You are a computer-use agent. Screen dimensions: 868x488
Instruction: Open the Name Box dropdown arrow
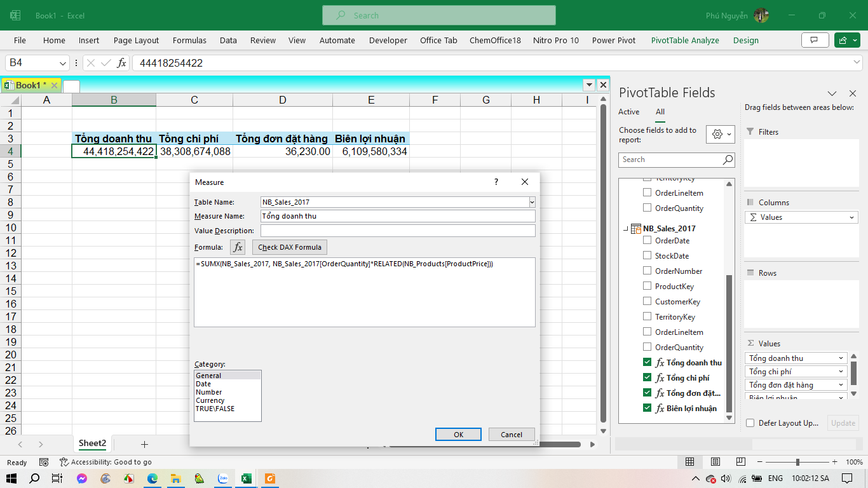[x=63, y=63]
